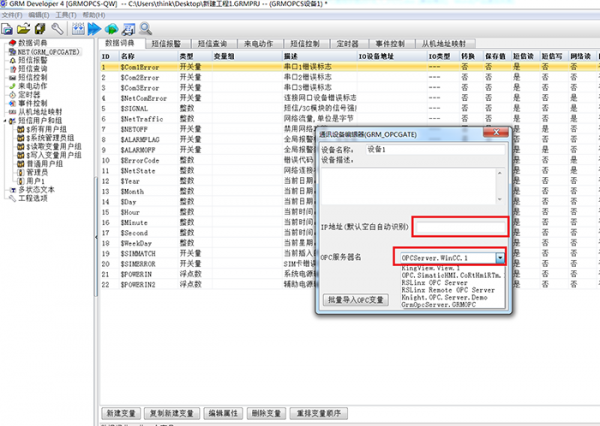Click the description box scroll-up arrow

499,173
